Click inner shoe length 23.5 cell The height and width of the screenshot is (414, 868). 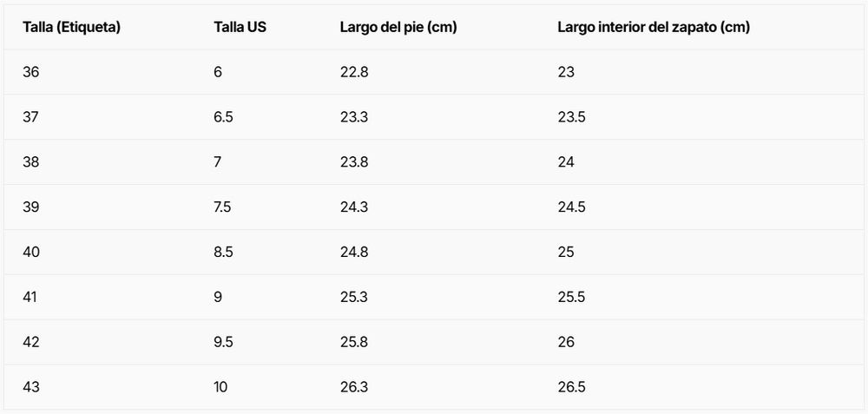571,117
